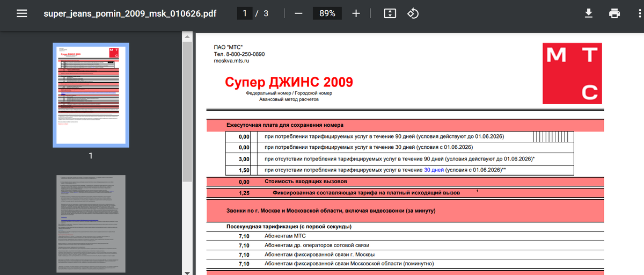Rotate the document counterclockwise

pyautogui.click(x=413, y=13)
